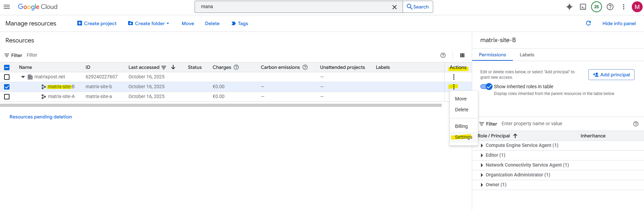Open actions menu for matrixpost.net row
Viewport: 644px width, 210px height.
pyautogui.click(x=454, y=77)
